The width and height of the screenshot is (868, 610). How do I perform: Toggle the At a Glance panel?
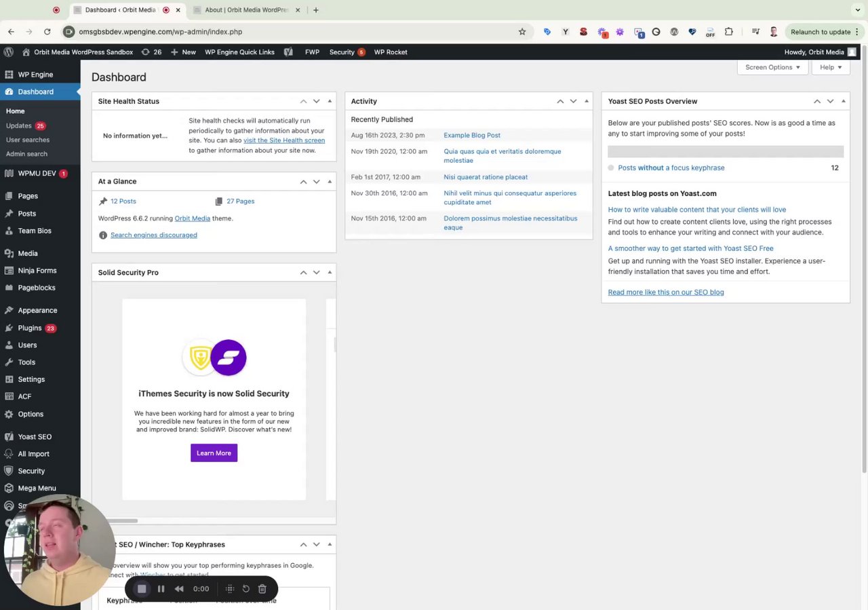pyautogui.click(x=330, y=181)
